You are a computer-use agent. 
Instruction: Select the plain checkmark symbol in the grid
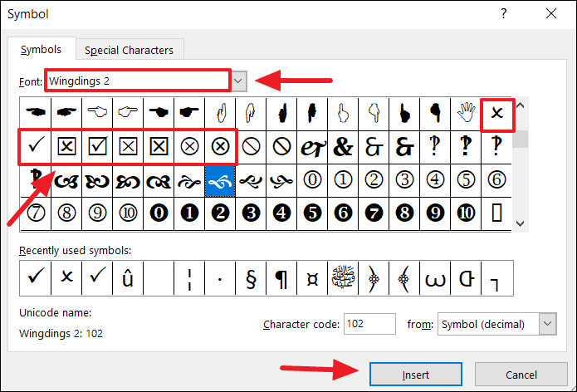click(34, 147)
